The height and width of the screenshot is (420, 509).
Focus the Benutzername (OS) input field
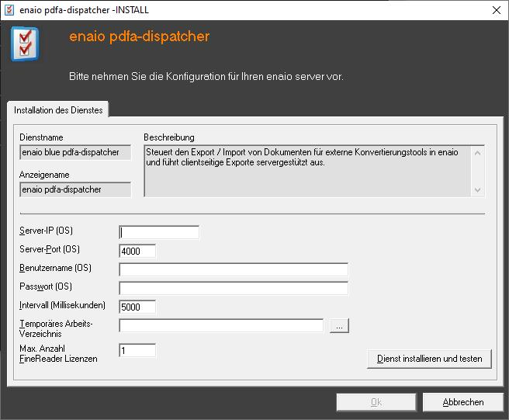233,269
